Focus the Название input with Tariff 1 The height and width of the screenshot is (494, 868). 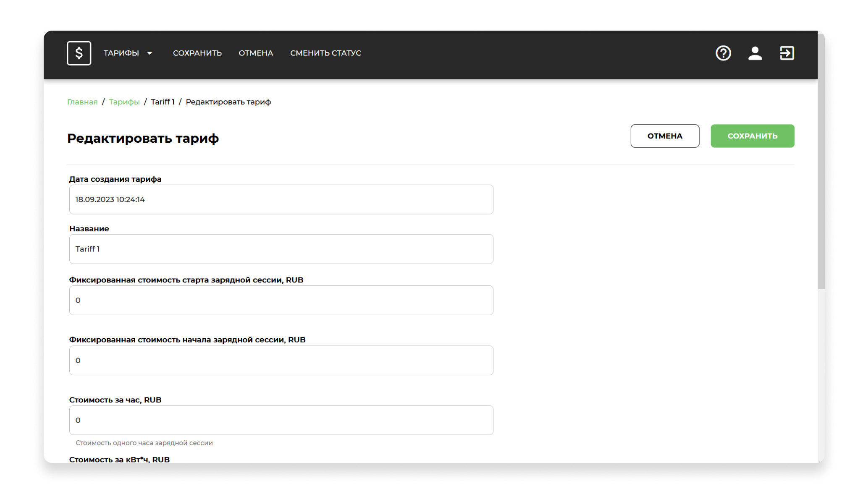[x=281, y=249]
